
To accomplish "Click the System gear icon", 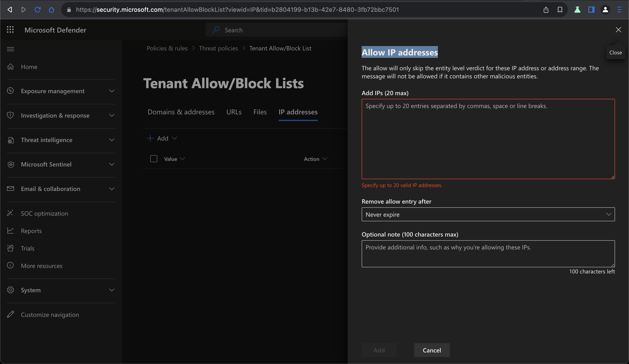I will tap(10, 290).
